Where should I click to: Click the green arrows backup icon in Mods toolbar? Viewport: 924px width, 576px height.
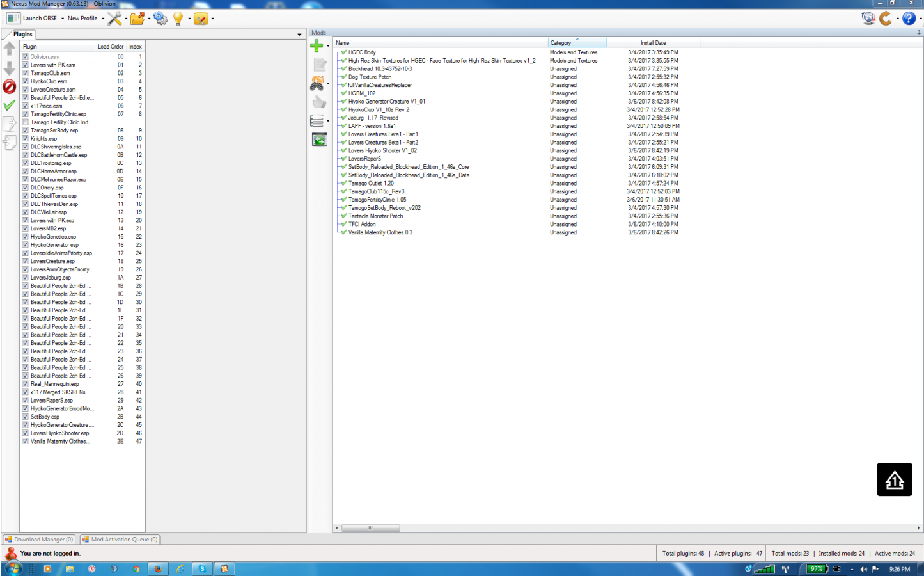pyautogui.click(x=319, y=139)
